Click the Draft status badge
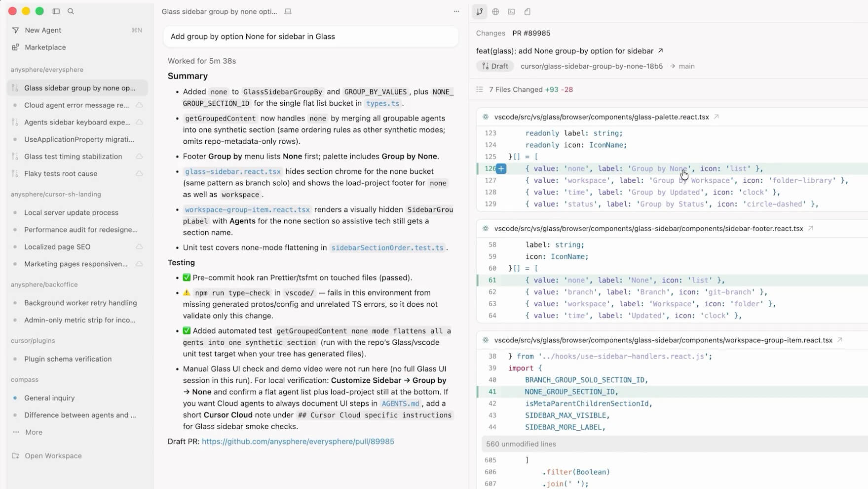 pos(495,66)
